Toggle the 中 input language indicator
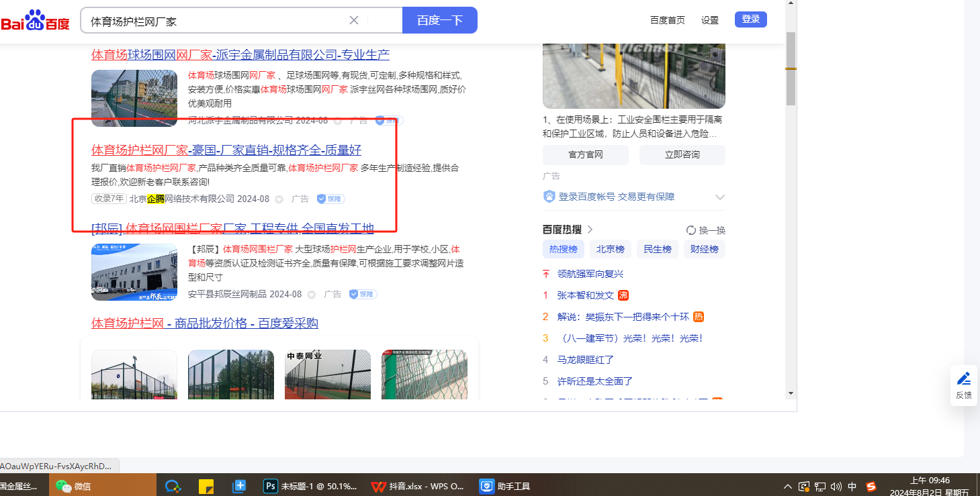This screenshot has height=496, width=980. [852, 486]
